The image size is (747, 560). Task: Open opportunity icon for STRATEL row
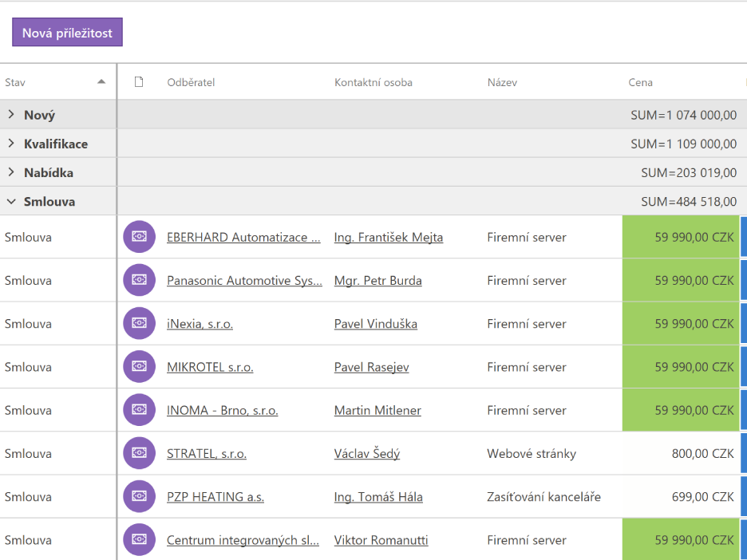coord(139,453)
